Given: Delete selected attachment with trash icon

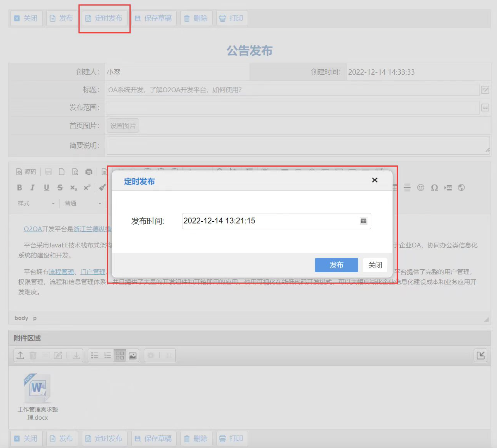Looking at the screenshot, I should pyautogui.click(x=33, y=355).
